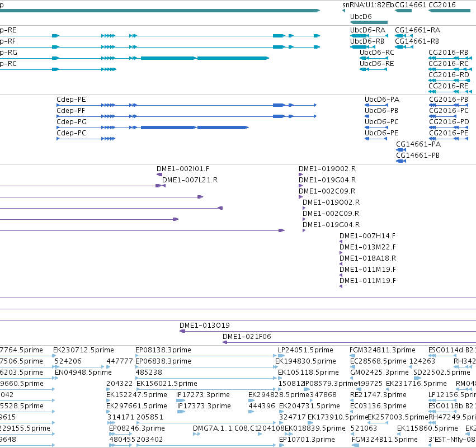Click the FGM324B11.5prime label
Viewport: 476px width, 448px height.
click(x=385, y=440)
